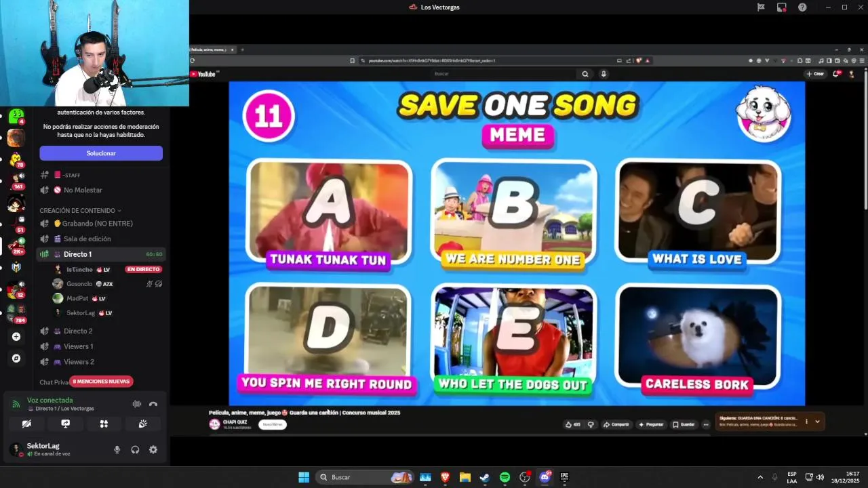The width and height of the screenshot is (868, 488).
Task: Open the voice connection signal info
Action: point(16,404)
